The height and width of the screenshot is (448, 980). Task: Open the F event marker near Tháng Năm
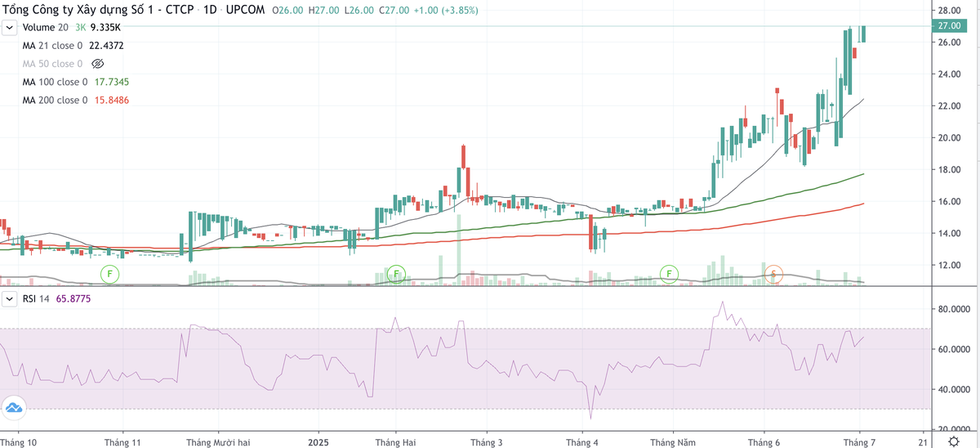[669, 273]
